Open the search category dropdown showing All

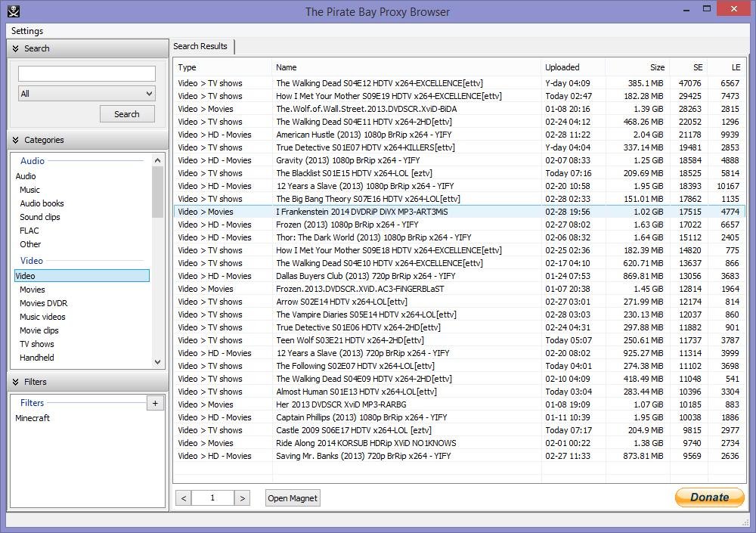(86, 94)
